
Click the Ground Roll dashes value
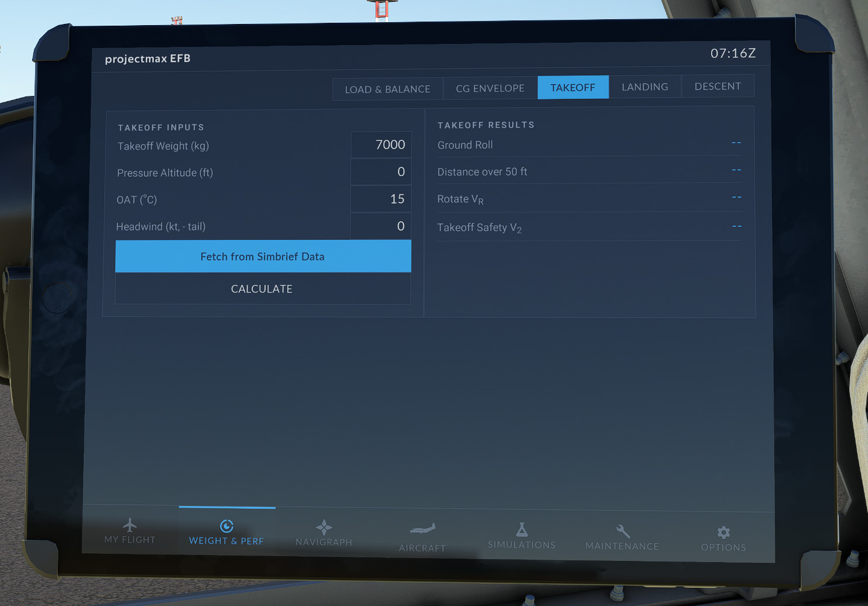(x=736, y=143)
